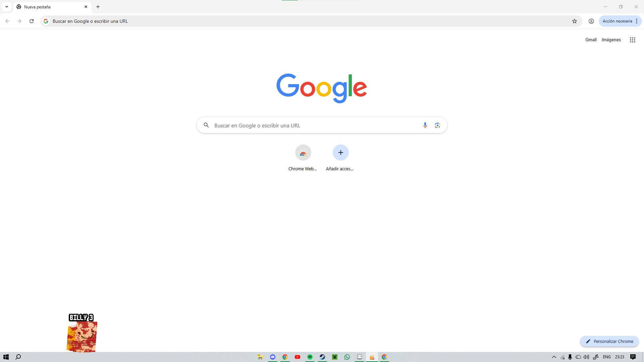Screen dimensions: 644x362
Task: Bookmark this tab with the star icon
Action: click(x=575, y=21)
